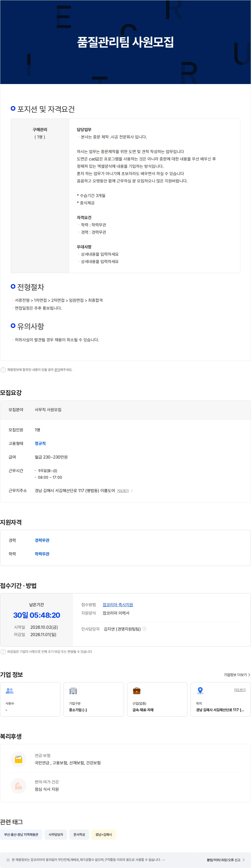Image resolution: width=251 pixels, height=868 pixels.
Task: Click the 중소기업 (-) company type text
Action: pyautogui.click(x=78, y=710)
